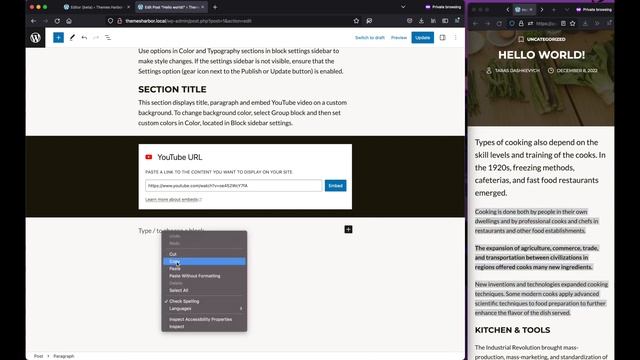The image size is (640, 360).
Task: Open Learn more about embeds link
Action: pos(173,200)
